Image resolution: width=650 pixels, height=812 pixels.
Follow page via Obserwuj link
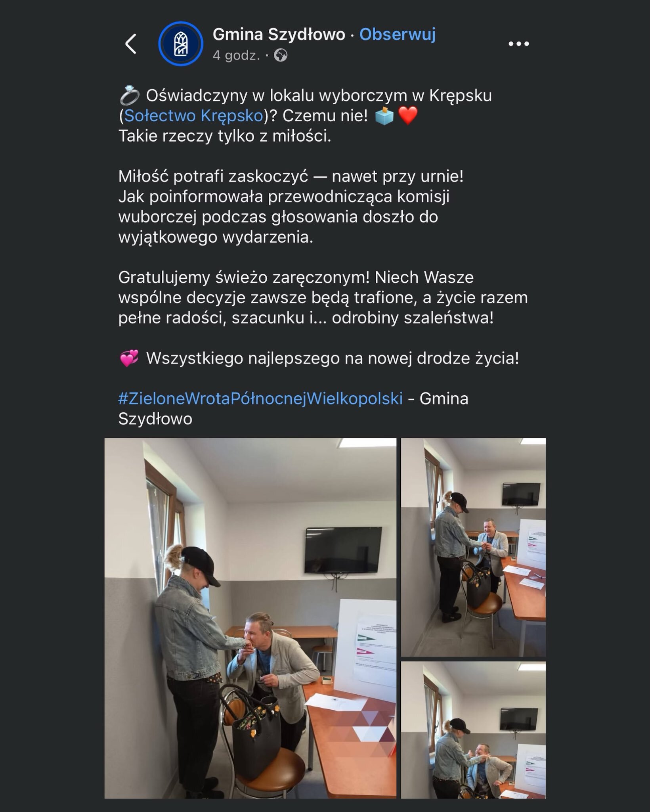[398, 34]
